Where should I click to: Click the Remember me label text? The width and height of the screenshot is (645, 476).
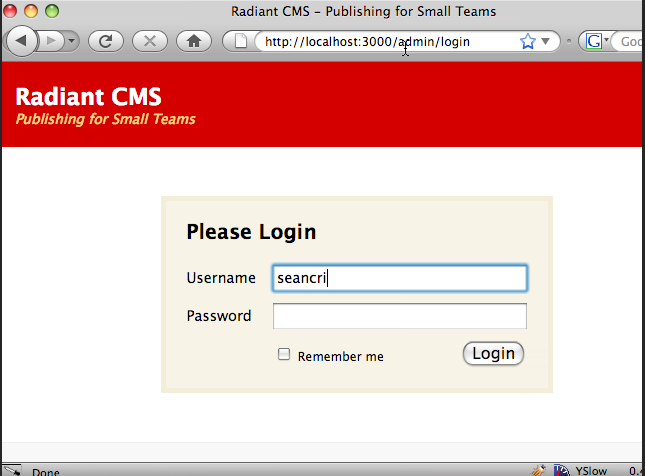340,357
